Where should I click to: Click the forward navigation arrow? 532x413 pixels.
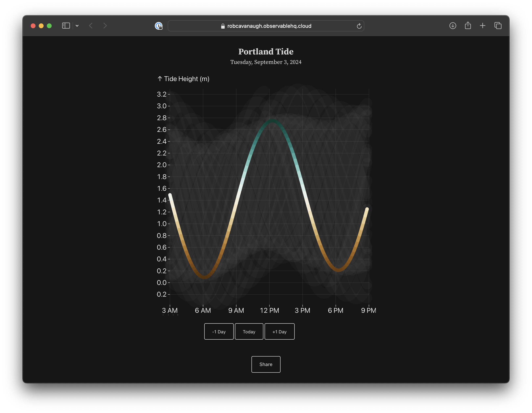point(105,26)
